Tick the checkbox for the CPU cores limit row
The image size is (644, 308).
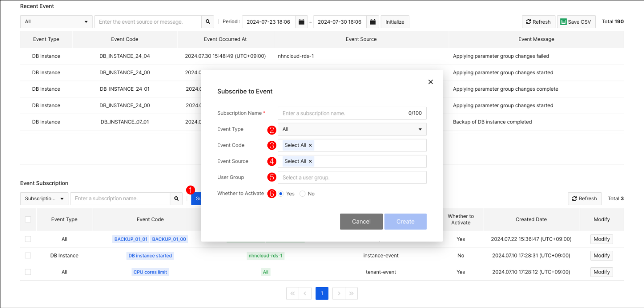point(28,272)
